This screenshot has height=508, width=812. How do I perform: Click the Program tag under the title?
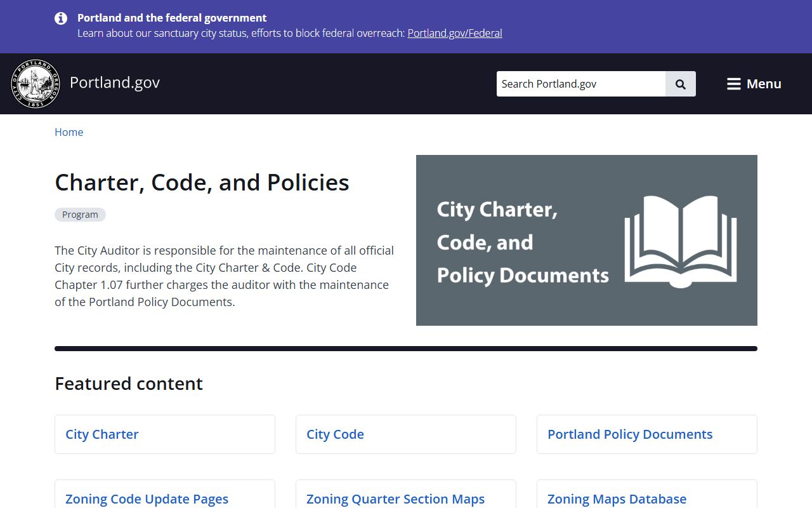click(80, 215)
